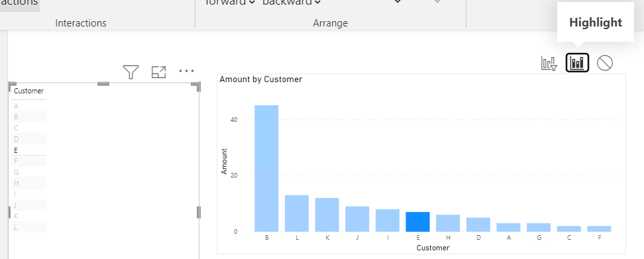644x259 pixels.
Task: Select customer J in the table
Action: click(28, 205)
